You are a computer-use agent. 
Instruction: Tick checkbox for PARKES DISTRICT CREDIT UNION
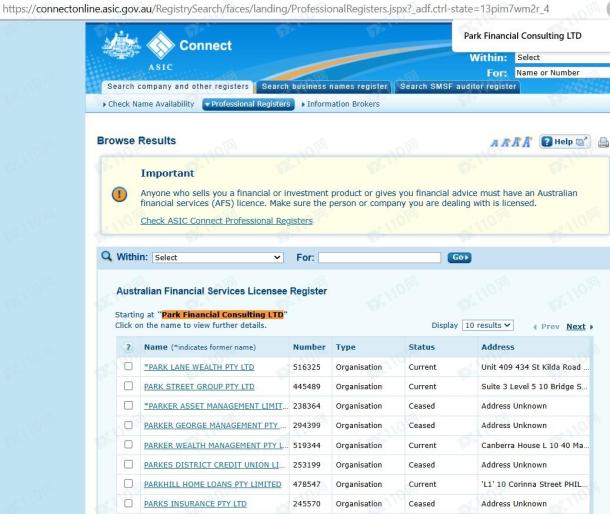pyautogui.click(x=128, y=464)
